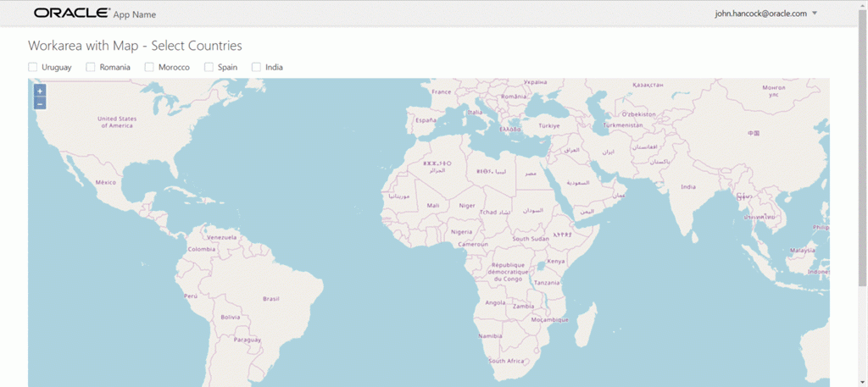Click the Oracle logo in header
The width and height of the screenshot is (868, 387).
point(71,13)
